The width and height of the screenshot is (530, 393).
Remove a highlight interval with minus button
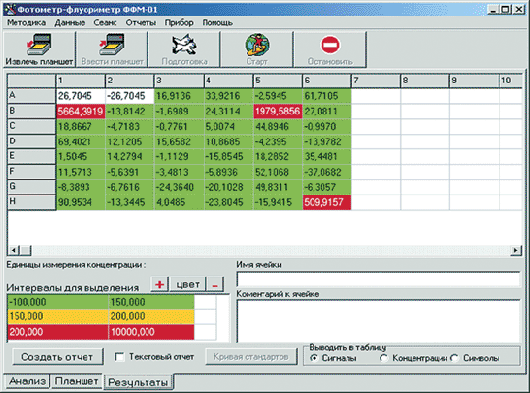pos(215,285)
